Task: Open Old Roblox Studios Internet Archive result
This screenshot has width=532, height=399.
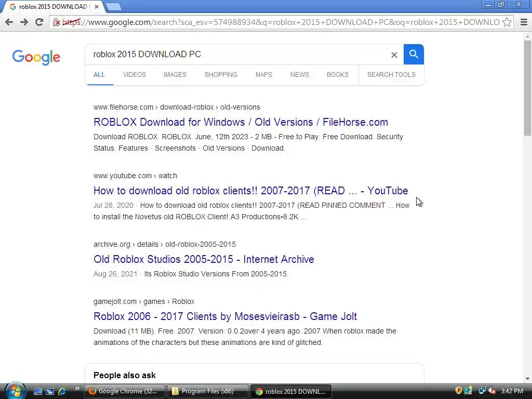Action: 204,259
